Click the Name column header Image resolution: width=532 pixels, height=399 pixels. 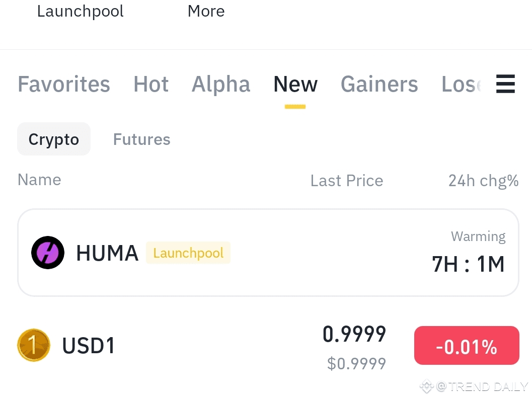tap(39, 179)
